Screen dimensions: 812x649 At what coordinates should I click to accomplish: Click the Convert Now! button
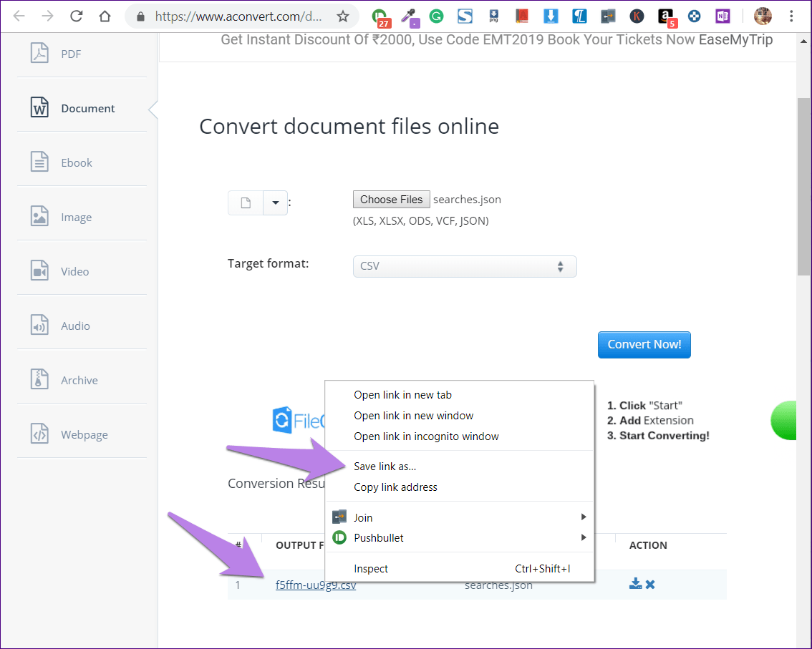644,345
